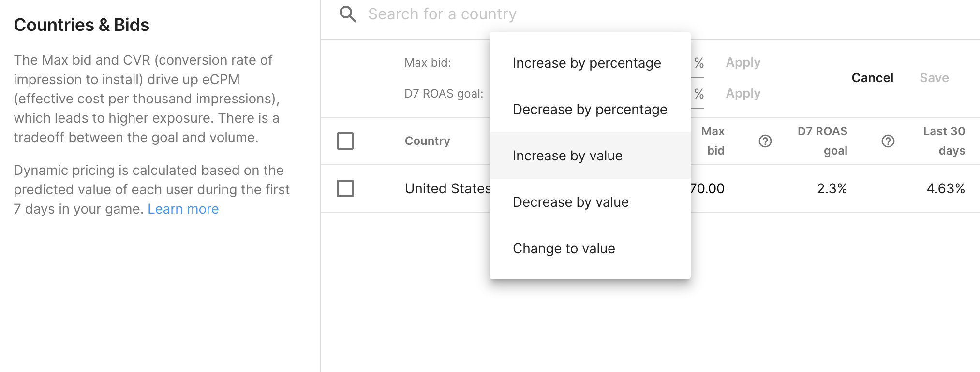Choose "Decrease by percentage" option
This screenshot has width=980, height=372.
[590, 110]
